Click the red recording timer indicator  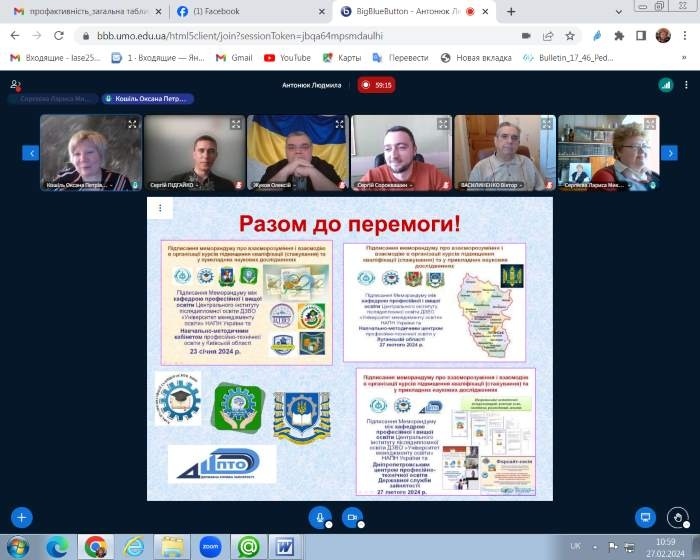coord(376,86)
